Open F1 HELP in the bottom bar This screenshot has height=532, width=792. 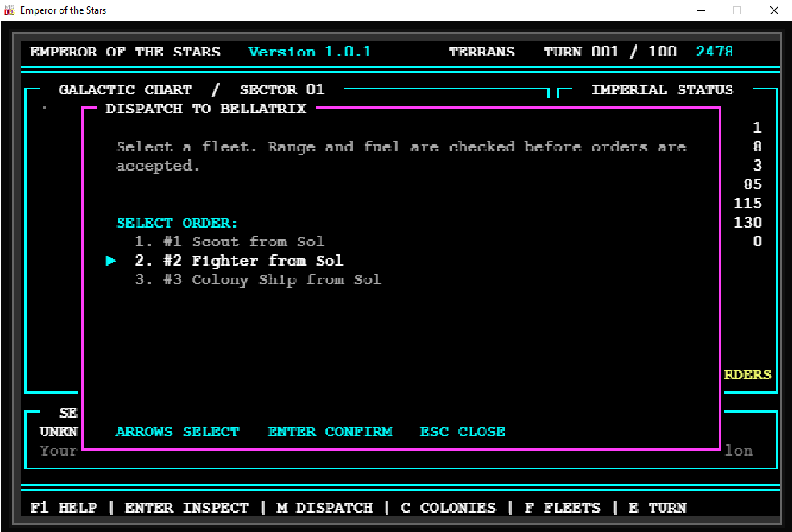[63, 507]
